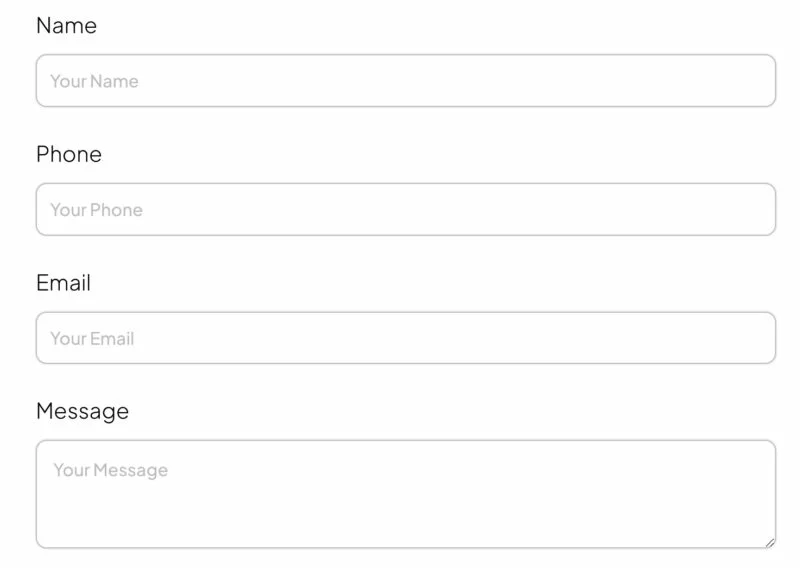Click the "Email" field label
This screenshot has width=800, height=568.
point(63,283)
